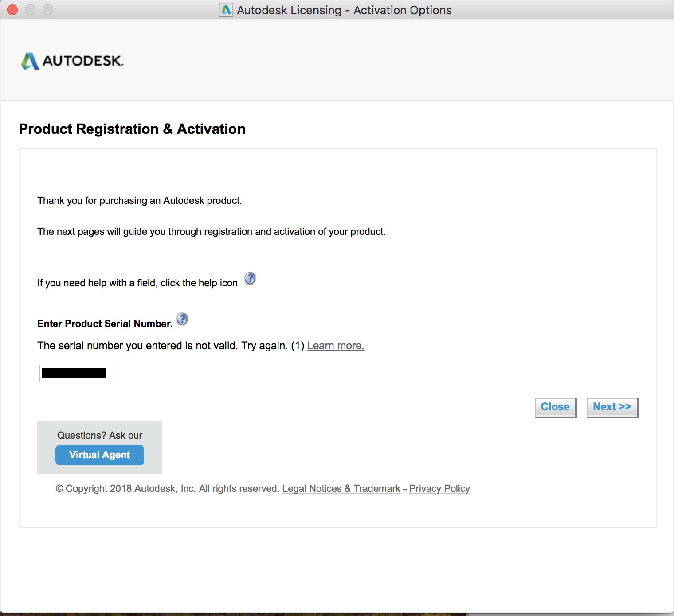Click the yellow minimize circle
This screenshot has height=616, width=674.
point(30,9)
